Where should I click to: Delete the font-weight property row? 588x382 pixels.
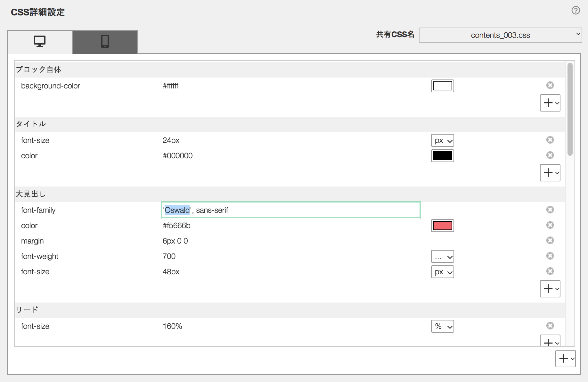click(550, 256)
